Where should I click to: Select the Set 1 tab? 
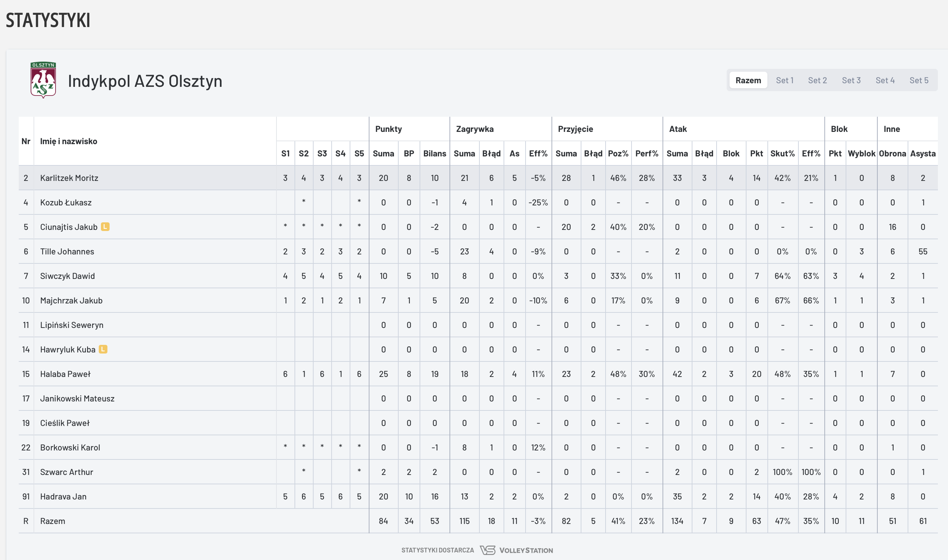(785, 80)
